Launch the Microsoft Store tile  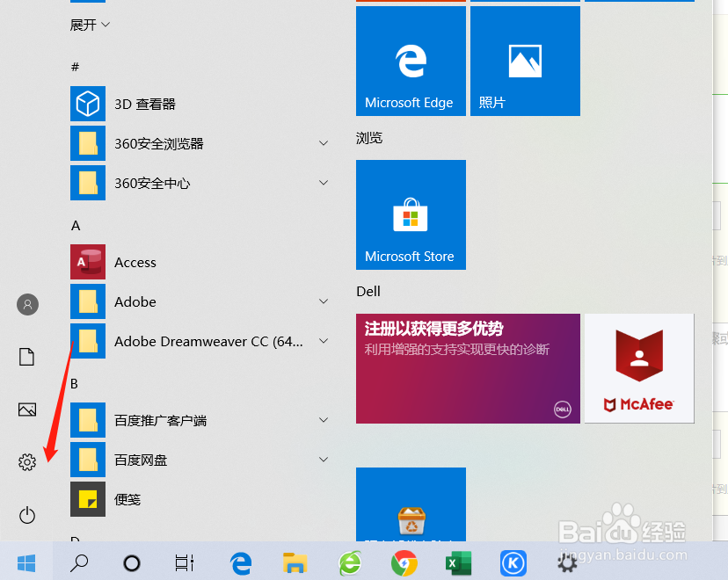click(411, 214)
